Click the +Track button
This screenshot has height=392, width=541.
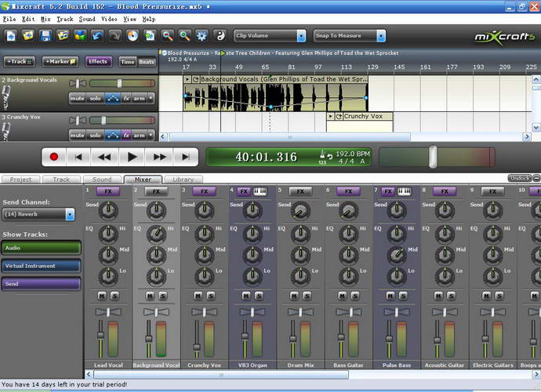19,61
